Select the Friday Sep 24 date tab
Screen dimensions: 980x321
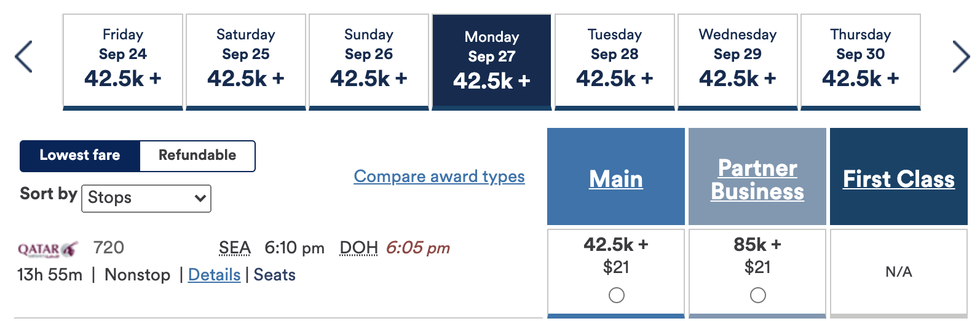point(123,61)
